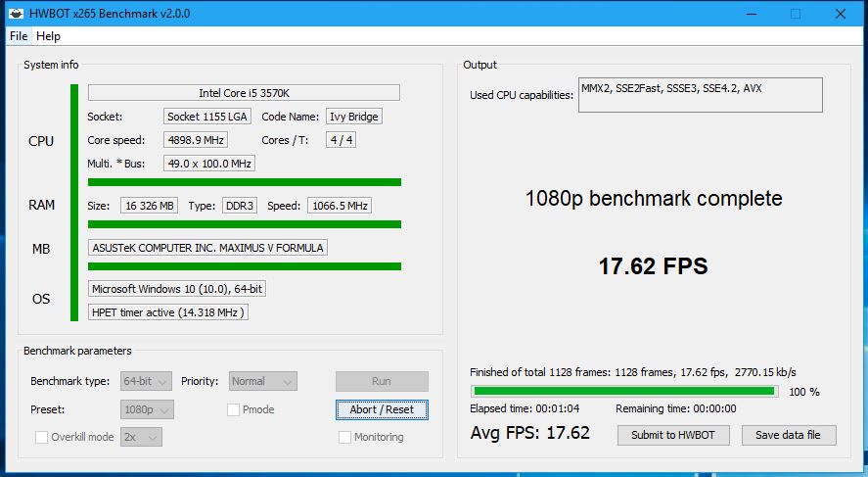Viewport: 868px width, 477px height.
Task: Click the Intel Core i5 3570K field
Action: [244, 92]
